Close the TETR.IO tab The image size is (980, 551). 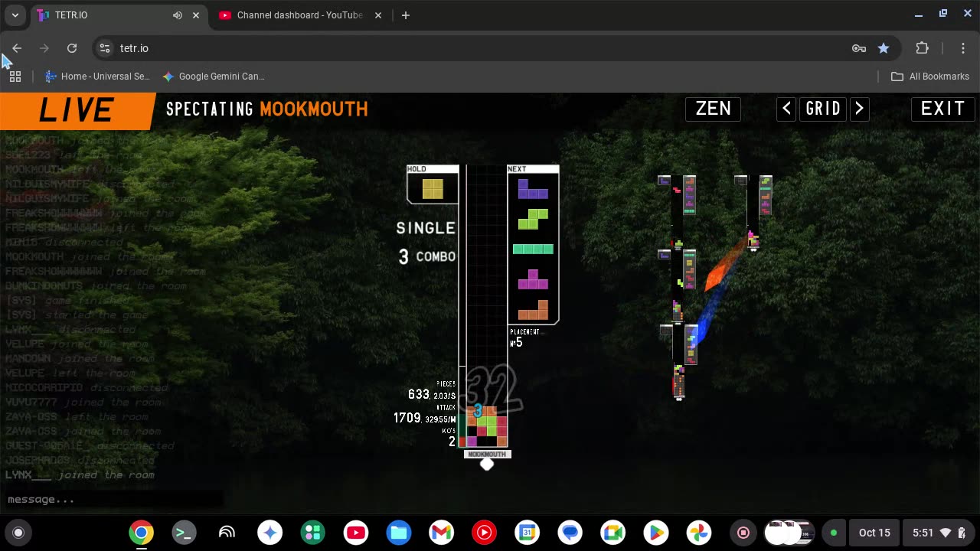pyautogui.click(x=196, y=15)
